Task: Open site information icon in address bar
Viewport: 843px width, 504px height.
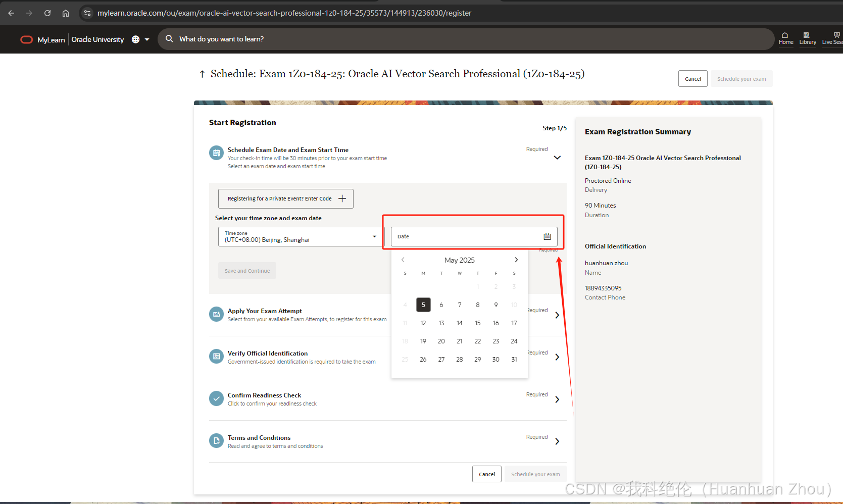Action: tap(87, 13)
